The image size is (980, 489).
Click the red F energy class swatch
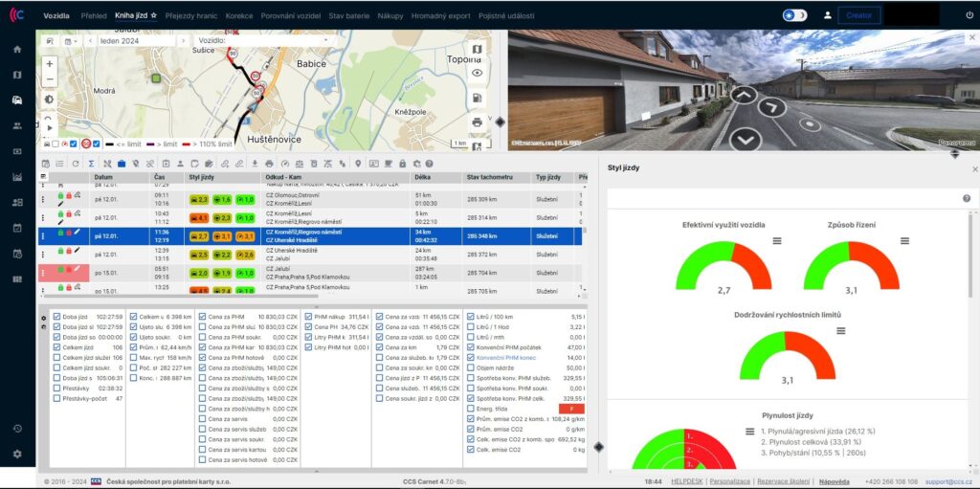pos(571,409)
